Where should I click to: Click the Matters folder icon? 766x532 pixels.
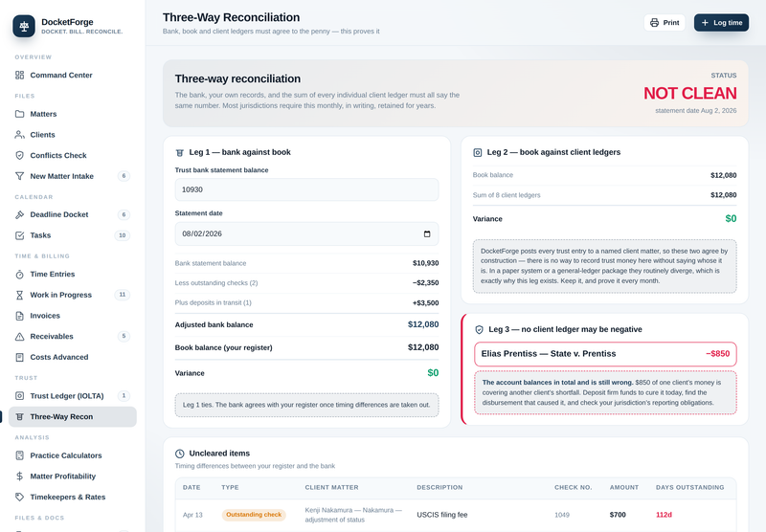coord(19,114)
